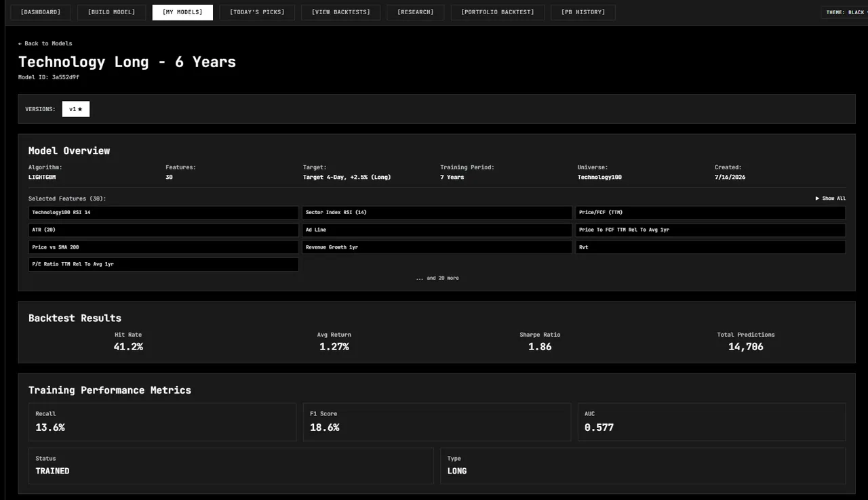The width and height of the screenshot is (868, 500).
Task: Expand Show All features
Action: point(831,199)
